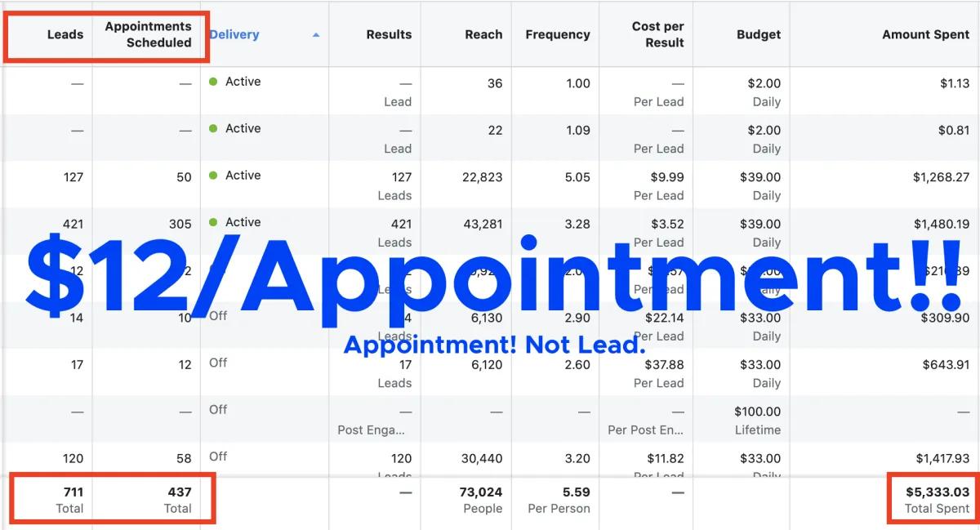Click the Frequency column header
The height and width of the screenshot is (530, 980).
[x=558, y=34]
